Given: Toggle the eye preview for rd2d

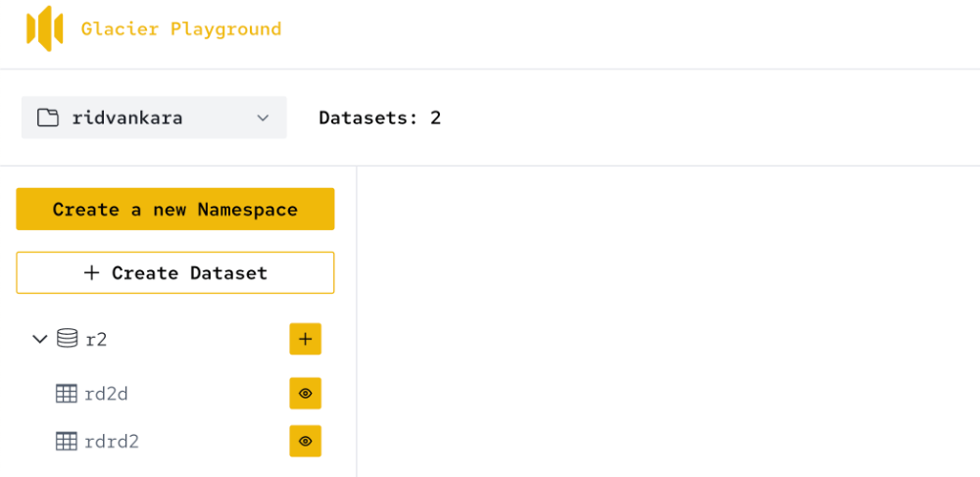Looking at the screenshot, I should (305, 394).
